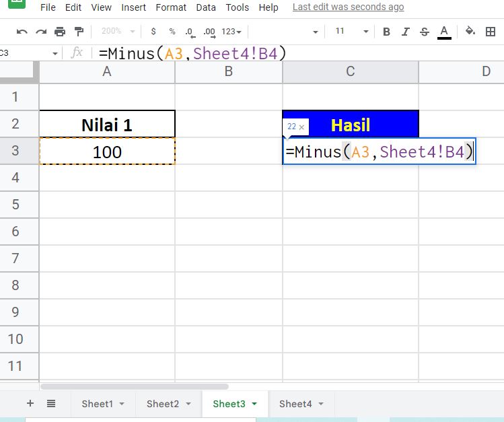
Task: Open the Format menu
Action: tap(171, 7)
